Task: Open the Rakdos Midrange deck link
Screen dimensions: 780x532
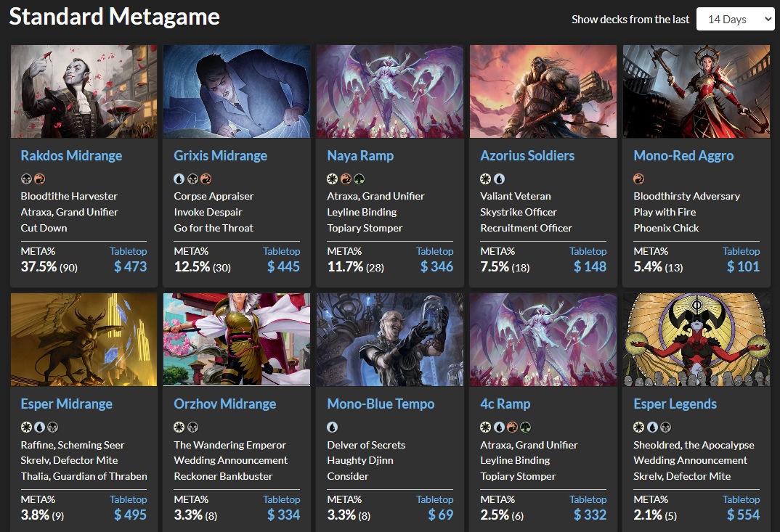Action: tap(71, 155)
